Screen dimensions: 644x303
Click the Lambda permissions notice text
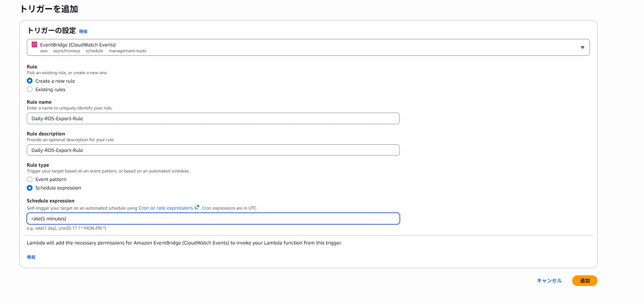pyautogui.click(x=184, y=243)
